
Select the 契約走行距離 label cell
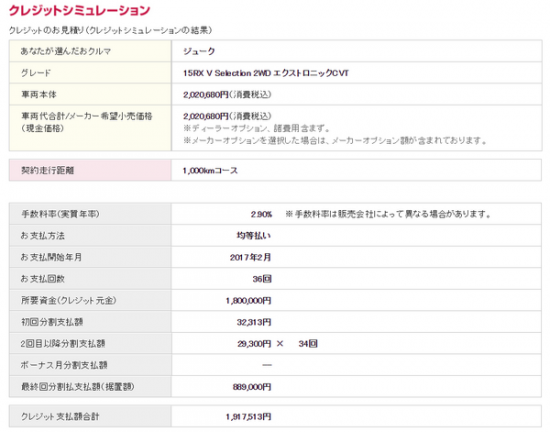[x=90, y=170]
